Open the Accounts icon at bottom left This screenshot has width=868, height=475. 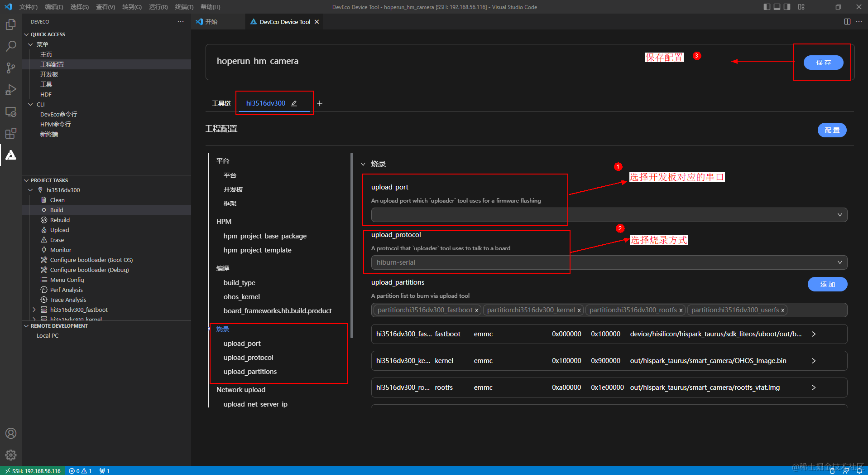point(10,433)
